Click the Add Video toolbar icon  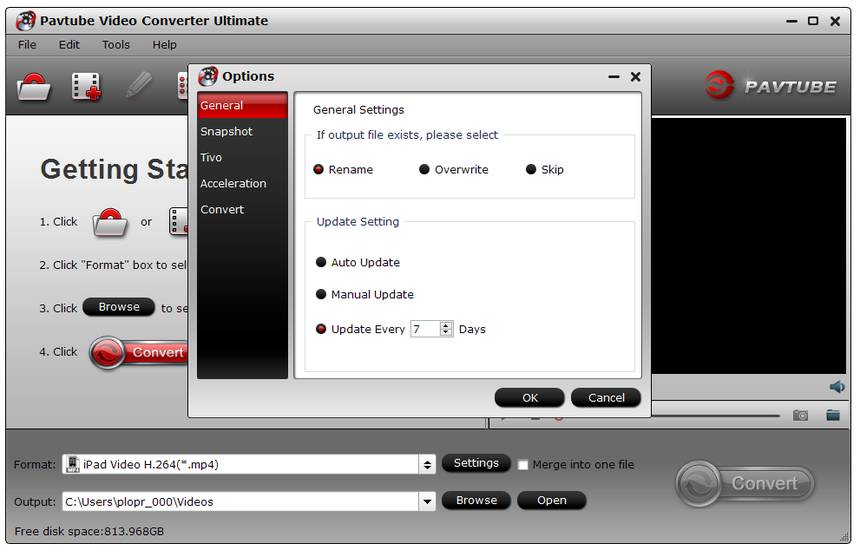pyautogui.click(x=86, y=87)
